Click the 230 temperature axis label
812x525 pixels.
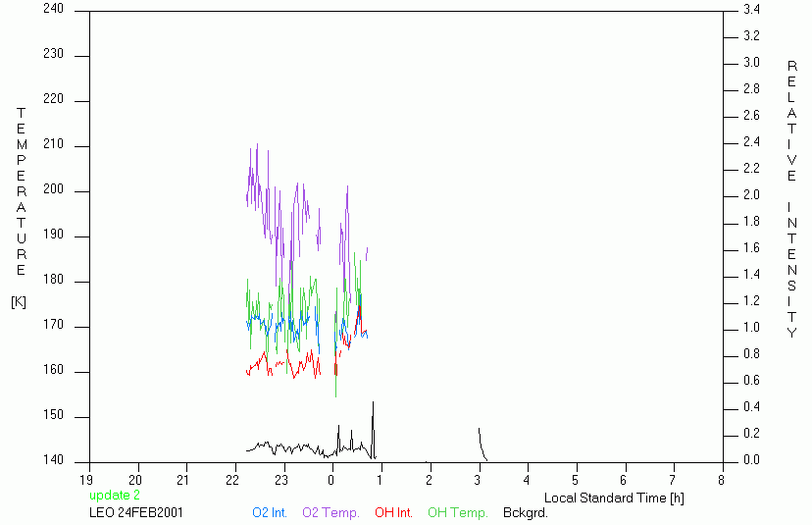tap(53, 54)
